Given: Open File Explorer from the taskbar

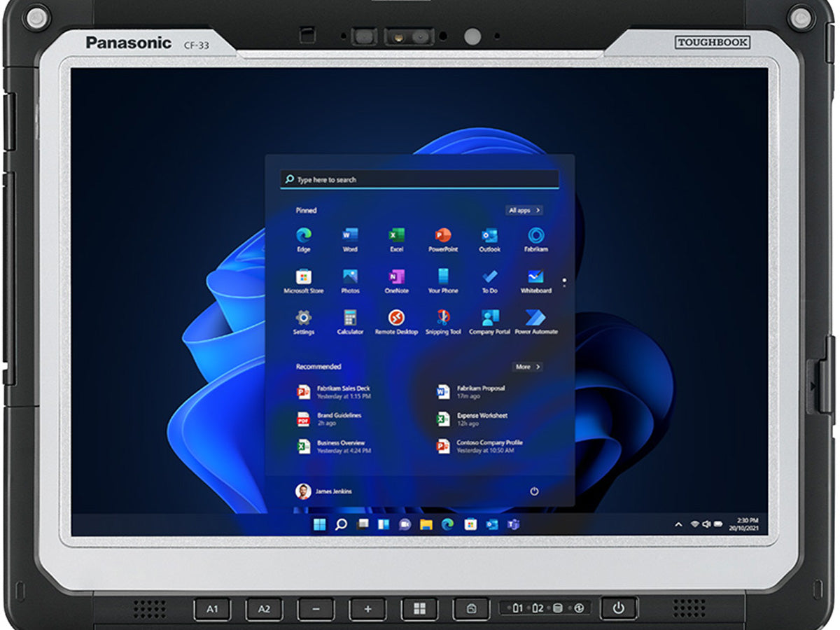Looking at the screenshot, I should click(x=426, y=524).
